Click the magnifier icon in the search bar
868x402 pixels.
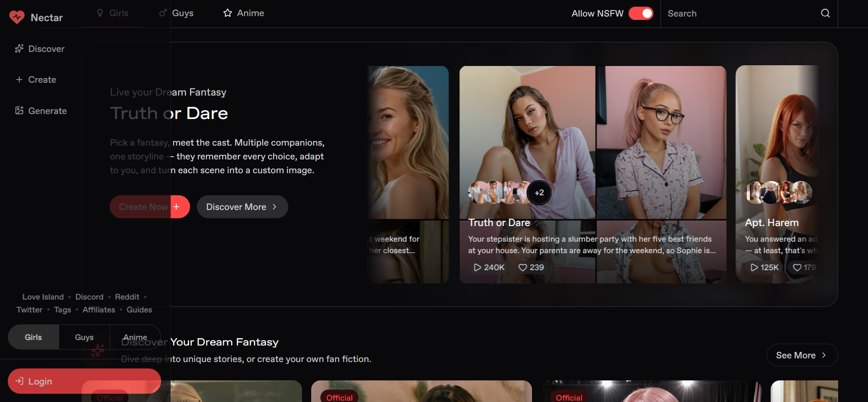(825, 13)
